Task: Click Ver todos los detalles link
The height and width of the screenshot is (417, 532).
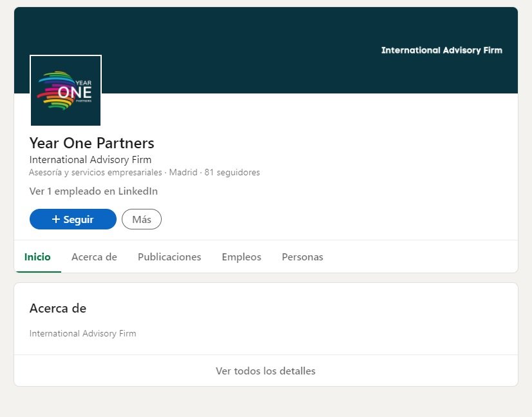Action: point(265,371)
